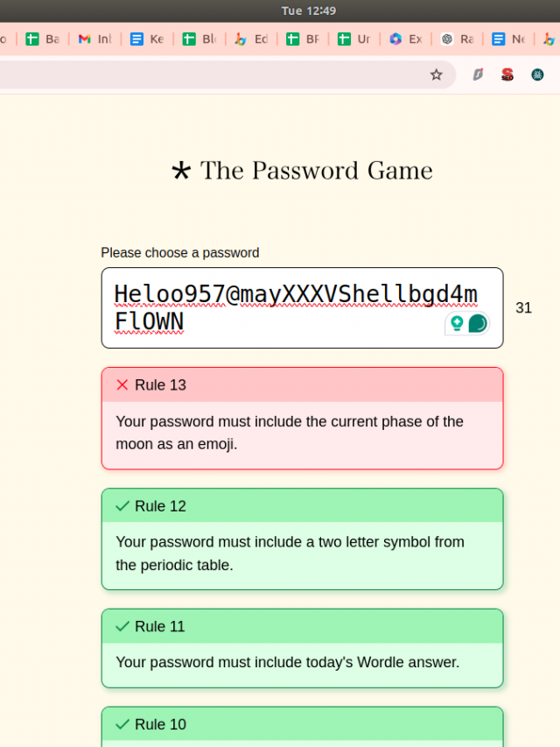Open the clock in the top bar

[x=308, y=11]
